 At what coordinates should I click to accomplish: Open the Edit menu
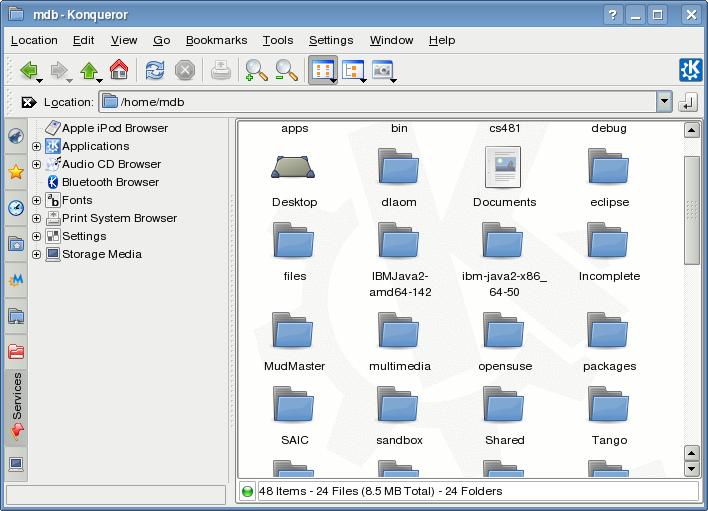84,40
